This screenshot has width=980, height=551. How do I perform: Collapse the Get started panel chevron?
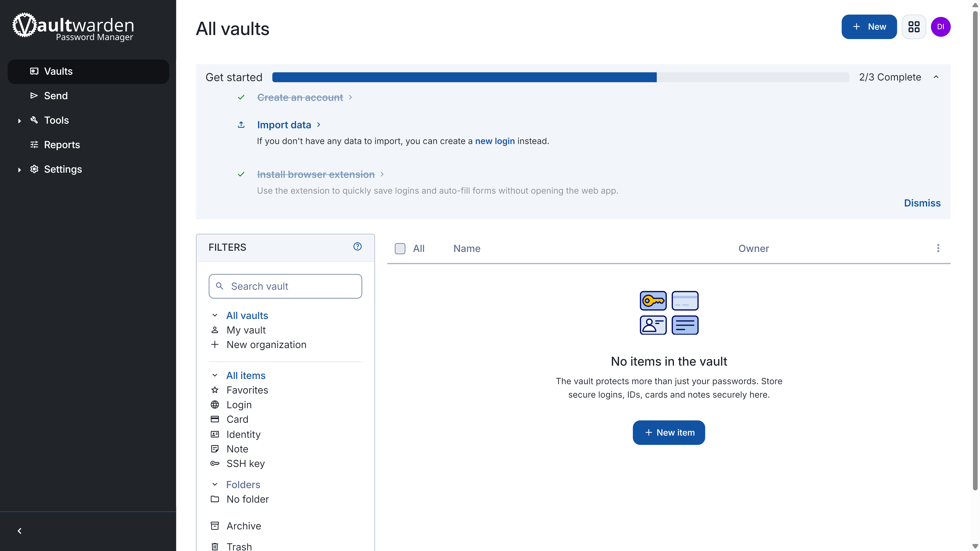click(x=936, y=77)
